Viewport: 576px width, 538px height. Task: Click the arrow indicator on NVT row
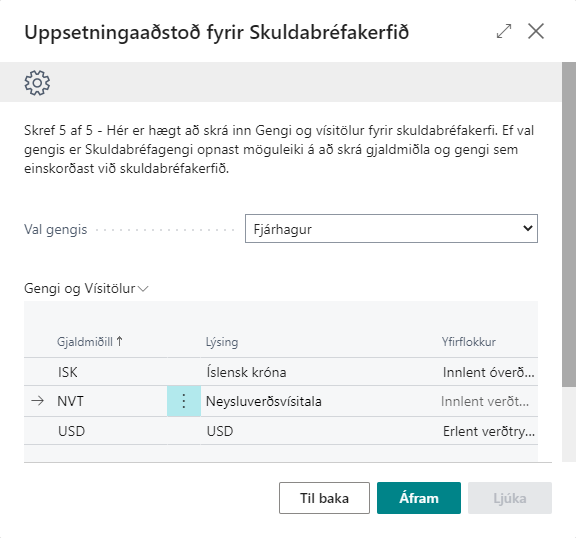[37, 401]
